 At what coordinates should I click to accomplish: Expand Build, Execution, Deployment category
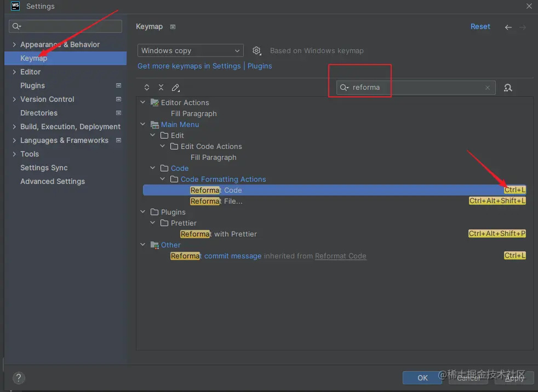[x=14, y=127]
